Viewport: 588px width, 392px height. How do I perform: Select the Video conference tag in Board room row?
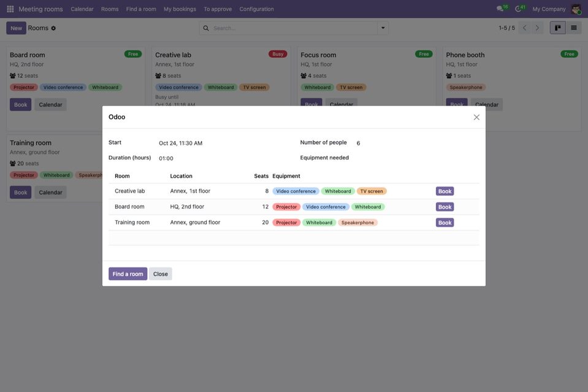tap(326, 207)
